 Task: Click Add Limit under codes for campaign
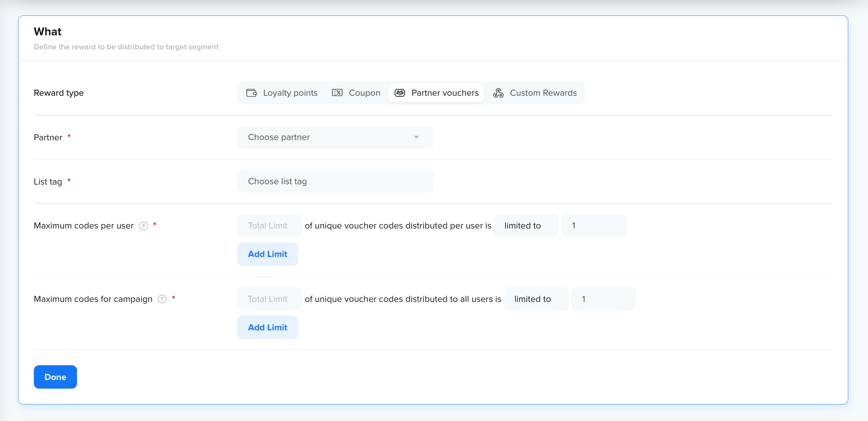click(267, 327)
